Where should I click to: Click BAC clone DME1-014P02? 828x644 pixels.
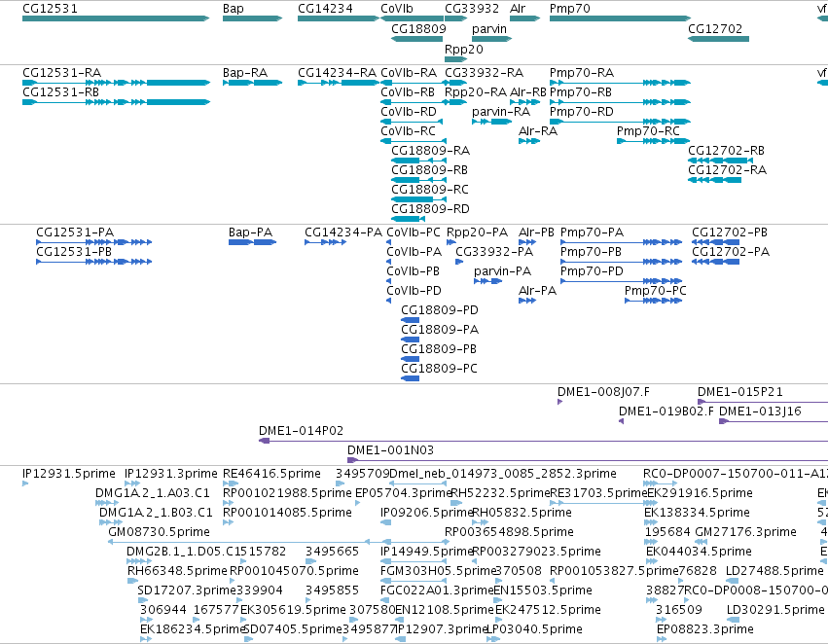543,441
